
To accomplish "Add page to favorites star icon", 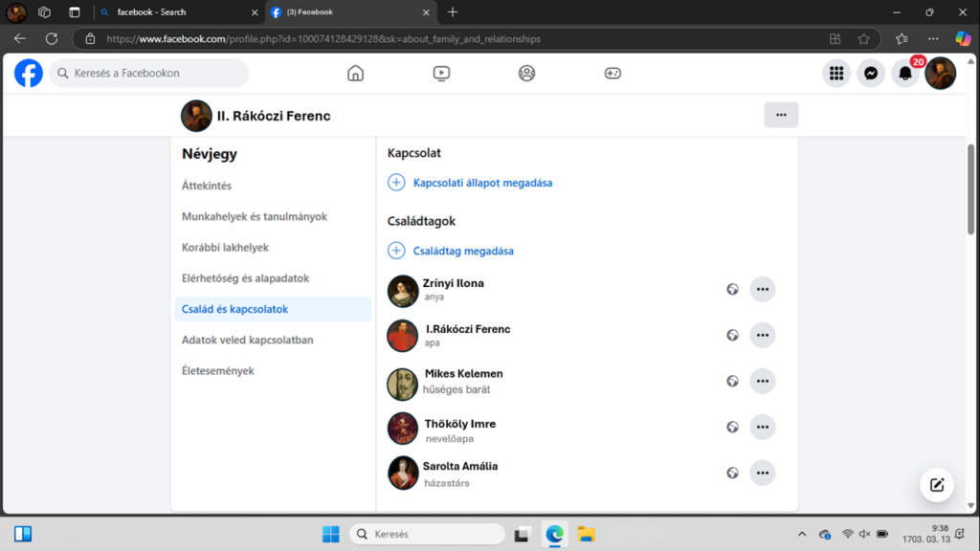I will [x=864, y=38].
